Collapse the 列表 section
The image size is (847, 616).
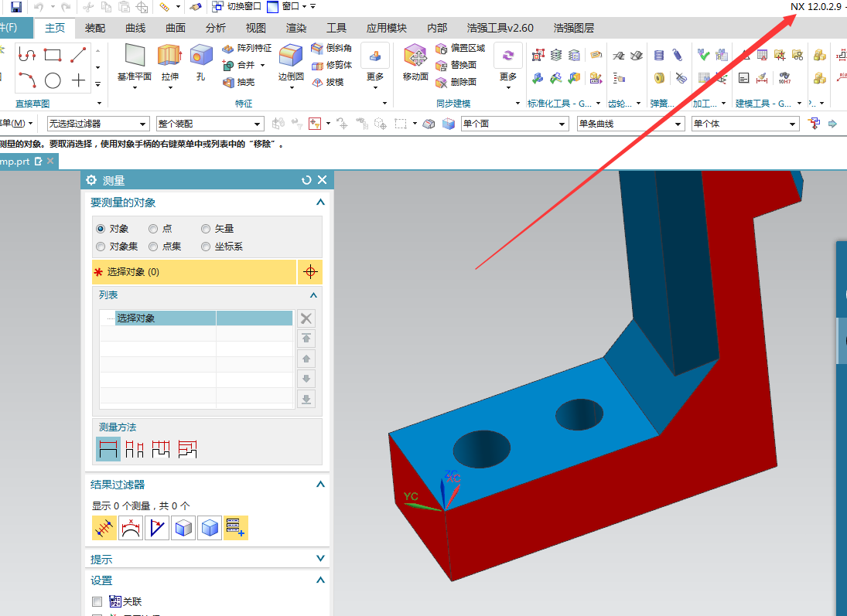[x=313, y=295]
